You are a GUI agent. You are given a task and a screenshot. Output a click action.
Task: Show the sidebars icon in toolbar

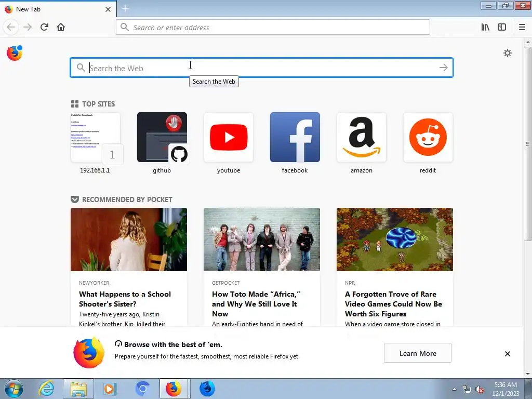click(502, 27)
